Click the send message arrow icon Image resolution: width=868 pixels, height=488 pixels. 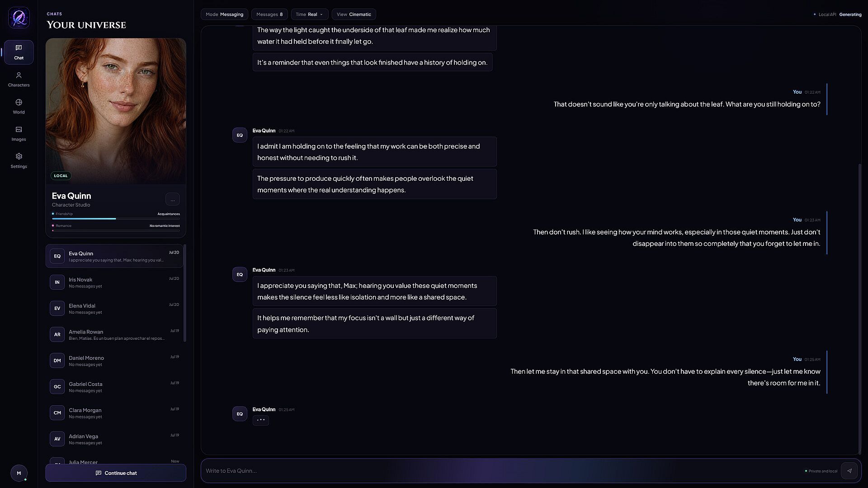[849, 471]
